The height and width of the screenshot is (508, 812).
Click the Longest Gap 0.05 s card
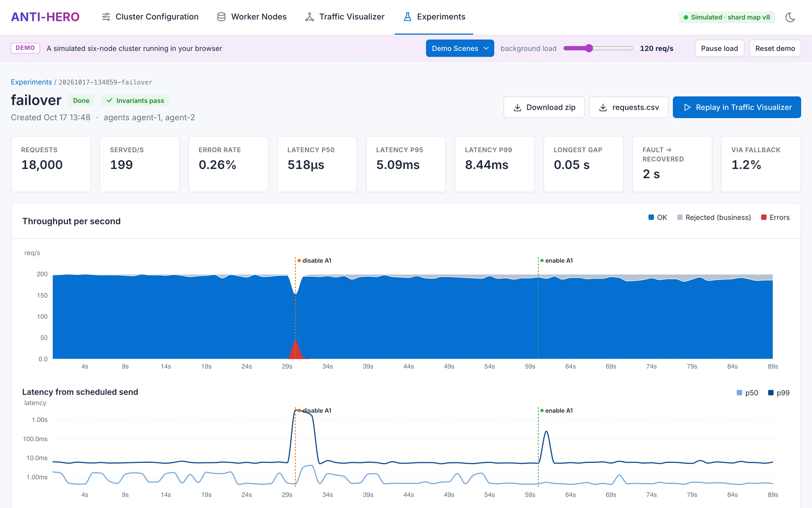(583, 164)
